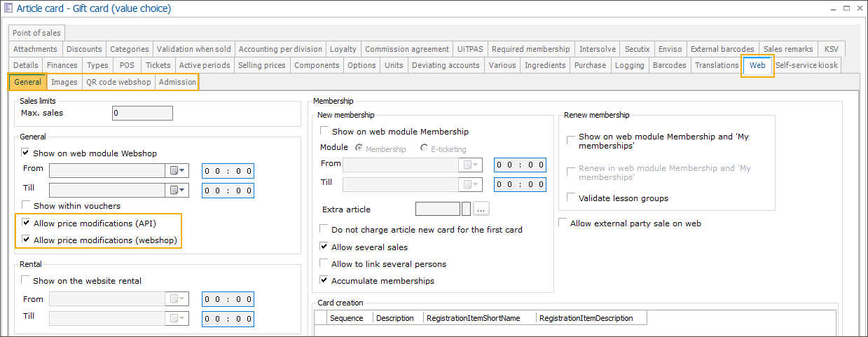Go to the Selling prices tab
This screenshot has width=868, height=337.
pyautogui.click(x=261, y=65)
